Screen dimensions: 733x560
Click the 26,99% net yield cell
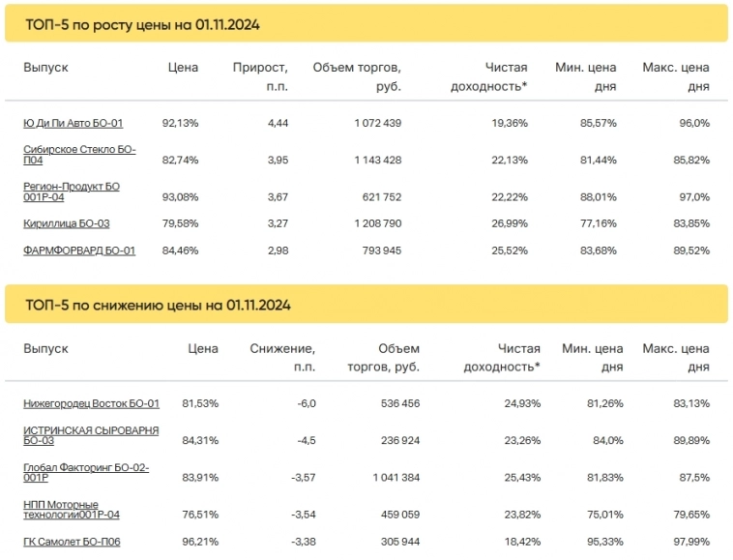[509, 223]
